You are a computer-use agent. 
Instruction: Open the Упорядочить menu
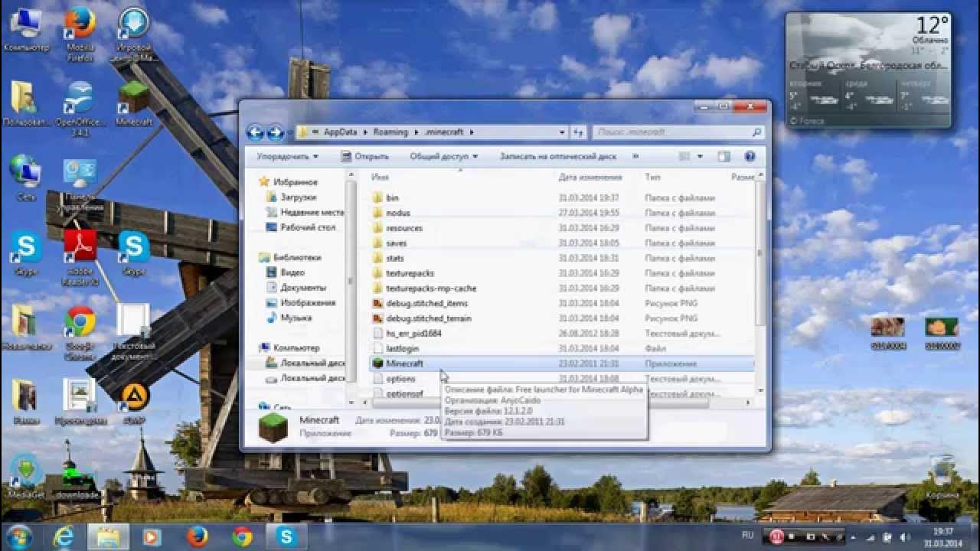coord(288,156)
